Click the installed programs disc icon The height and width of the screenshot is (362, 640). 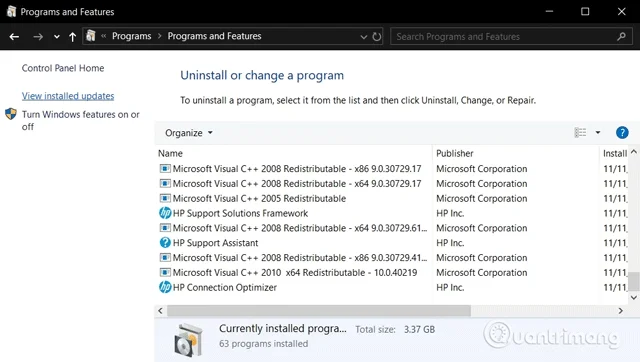pos(188,340)
